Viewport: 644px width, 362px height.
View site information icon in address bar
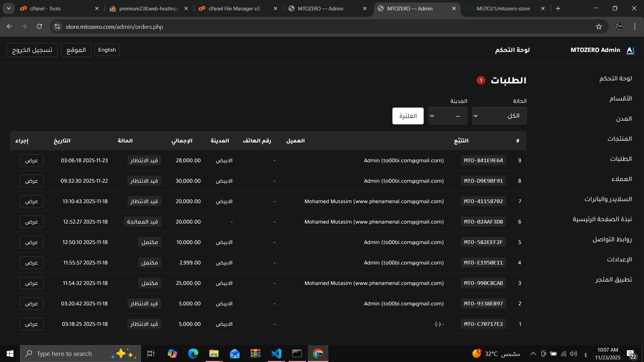point(58,26)
